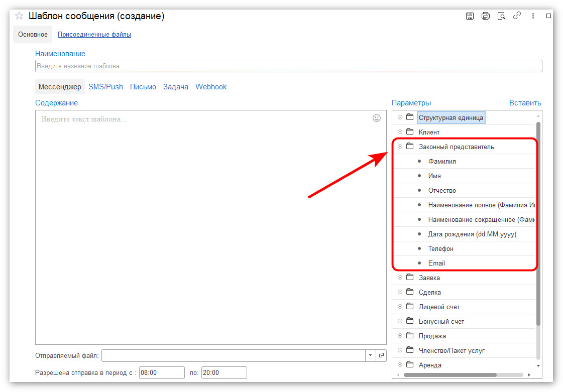Open the SMS/Push tab

[x=105, y=87]
